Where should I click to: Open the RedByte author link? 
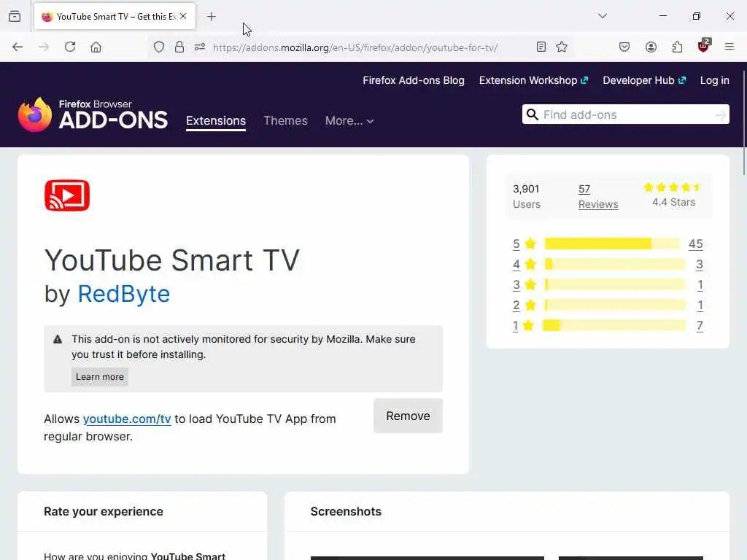click(x=123, y=294)
